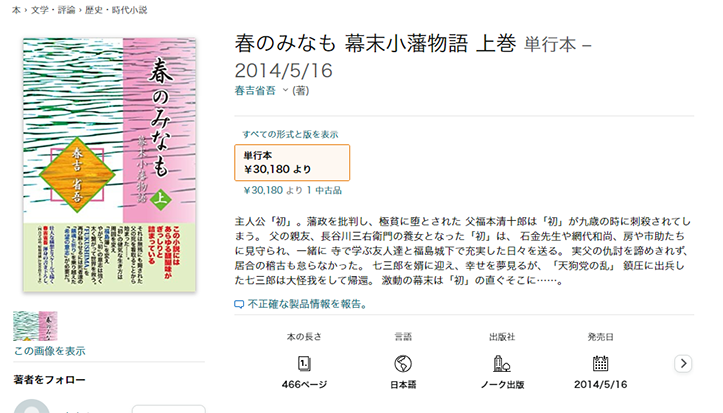The height and width of the screenshot is (413, 723).
Task: Report incorrect info via 不正確な製品情報を報告
Action: [x=308, y=304]
